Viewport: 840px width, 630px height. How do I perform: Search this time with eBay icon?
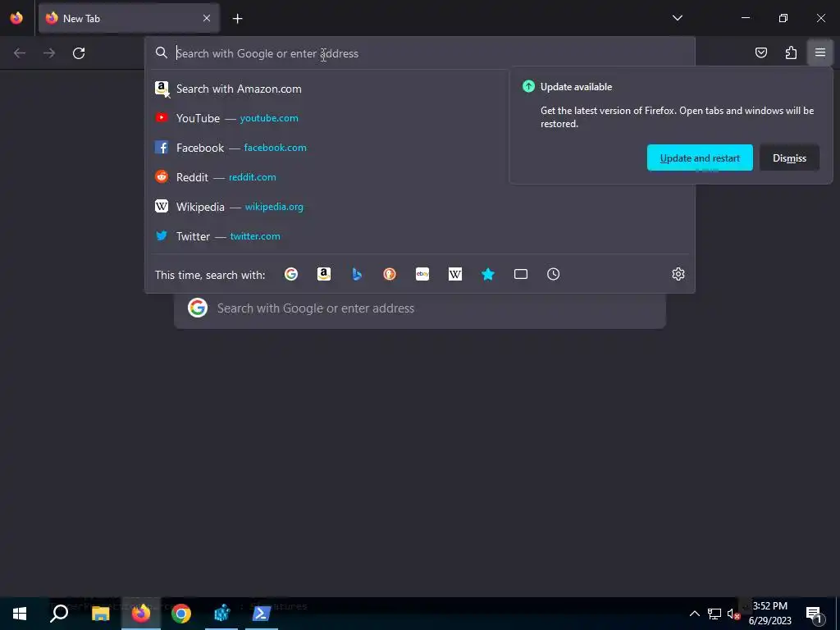422,274
